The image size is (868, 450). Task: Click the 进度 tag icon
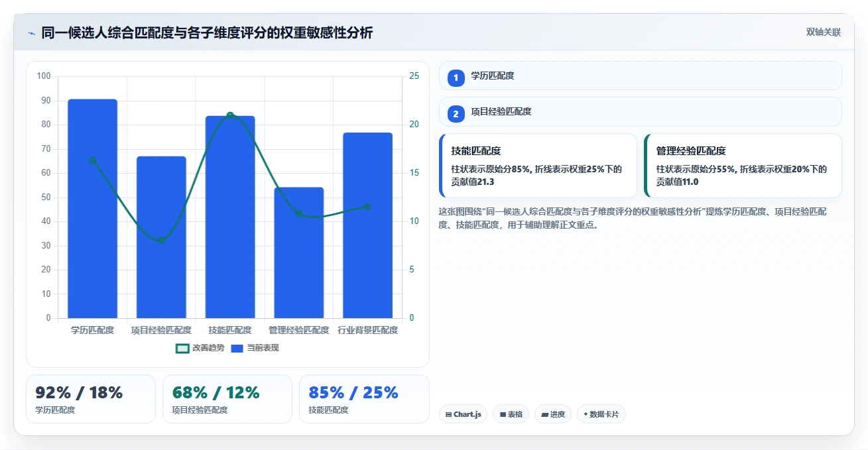coord(545,415)
